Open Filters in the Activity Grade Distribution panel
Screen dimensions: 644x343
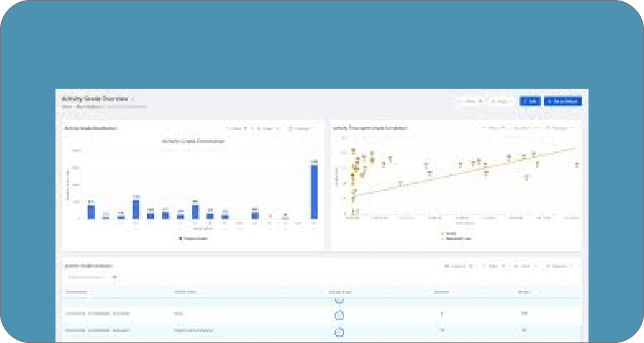pos(236,128)
